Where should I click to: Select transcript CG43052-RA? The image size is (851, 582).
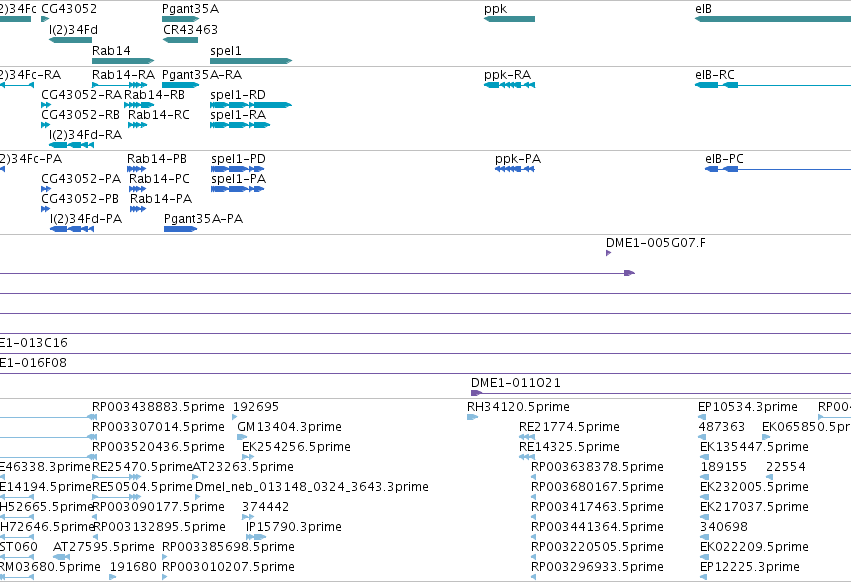pos(46,105)
